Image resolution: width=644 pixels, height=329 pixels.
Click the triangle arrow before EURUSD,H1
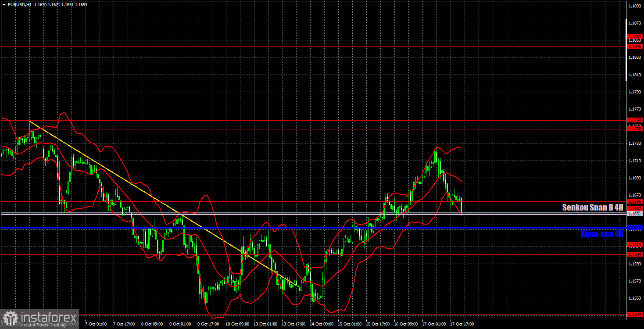pos(4,4)
